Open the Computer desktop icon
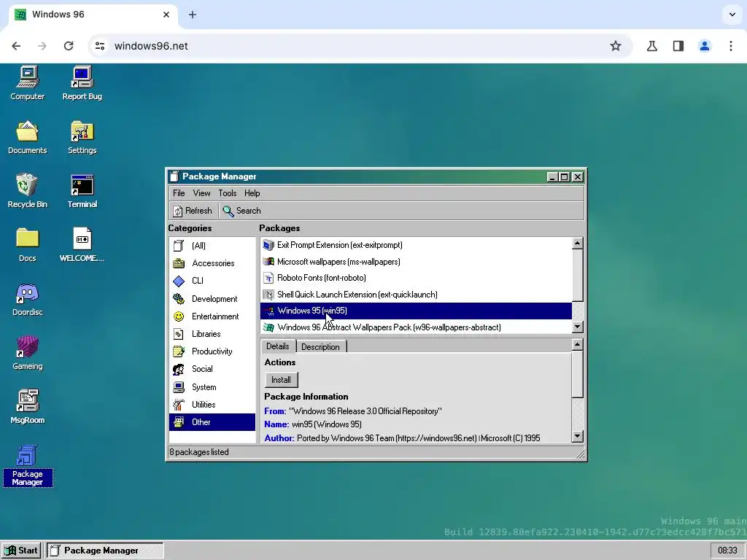747x560 pixels. pos(27,83)
